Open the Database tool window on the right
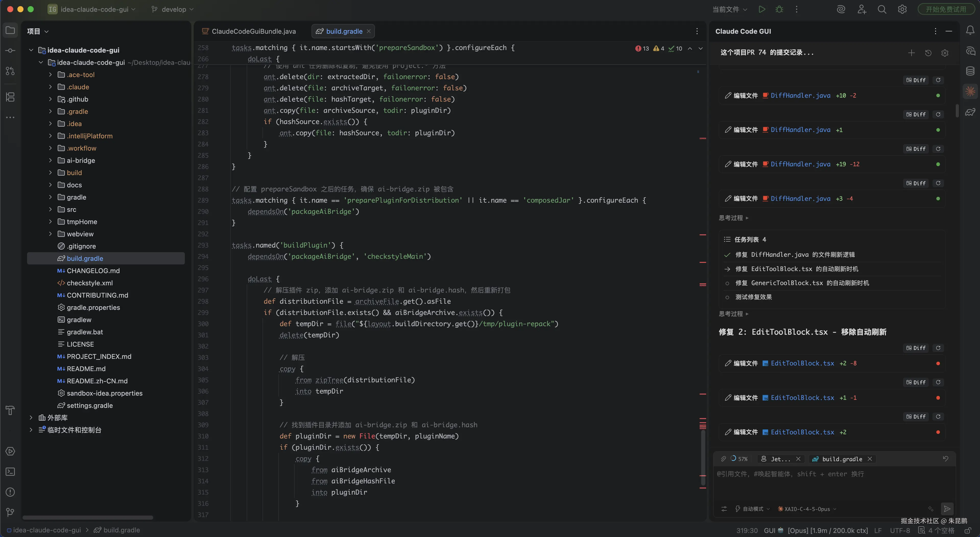Screen dimensions: 980x537 [x=970, y=71]
